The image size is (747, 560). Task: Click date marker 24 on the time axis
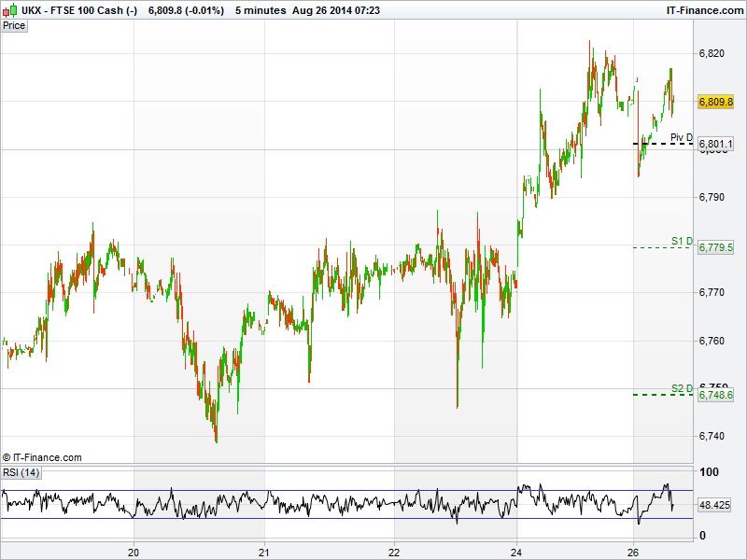(516, 551)
